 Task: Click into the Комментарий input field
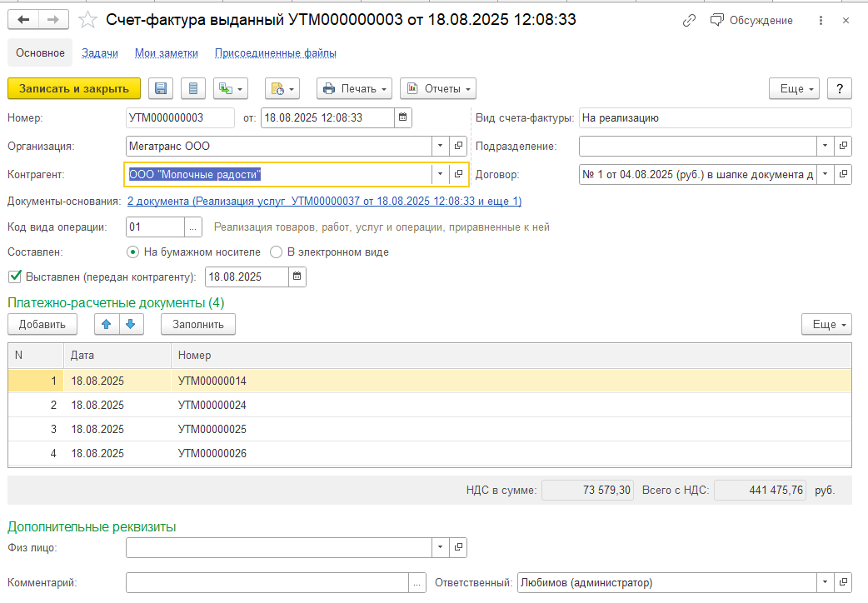[x=267, y=582]
